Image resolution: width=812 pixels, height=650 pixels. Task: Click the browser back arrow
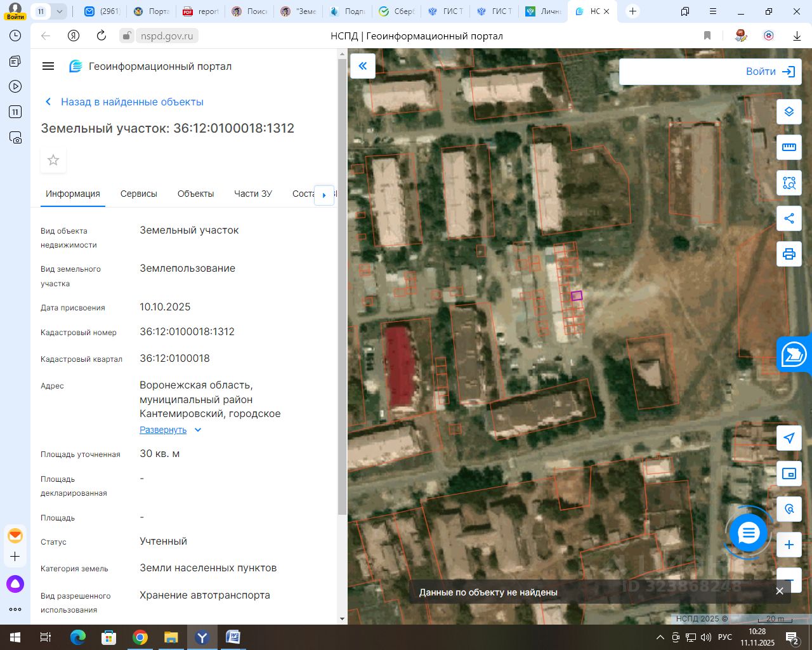[x=46, y=36]
